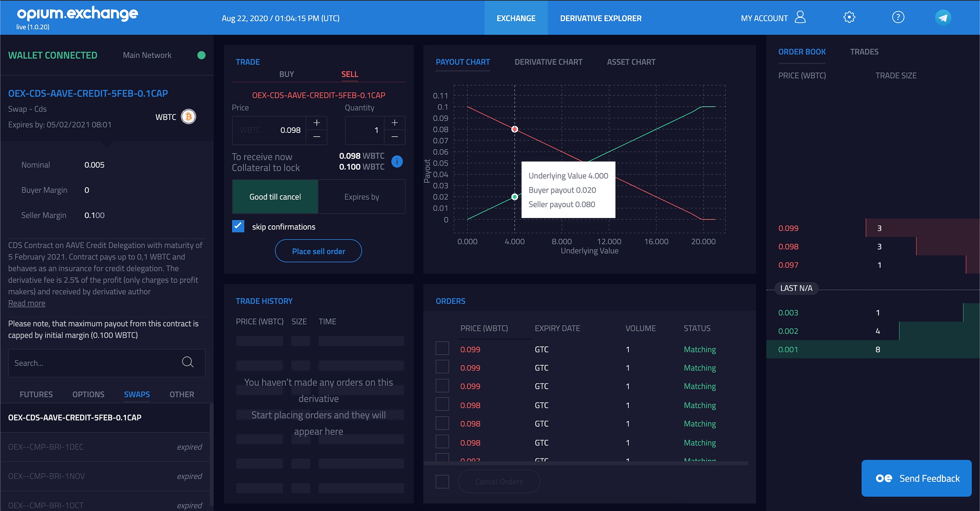Screen dimensions: 980x511
Task: Click the WBTC bitcoin coin icon
Action: click(188, 117)
